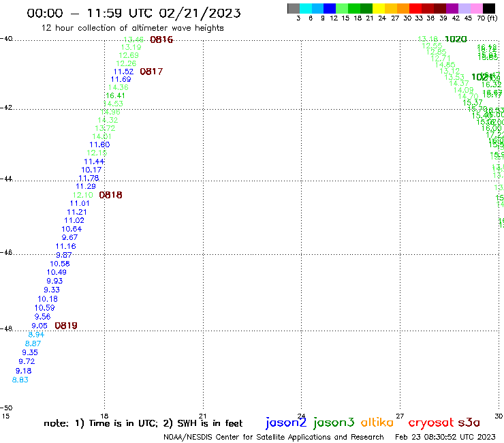This screenshot has width=504, height=443.
Task: Select wave height value 16.41
Action: tap(115, 95)
